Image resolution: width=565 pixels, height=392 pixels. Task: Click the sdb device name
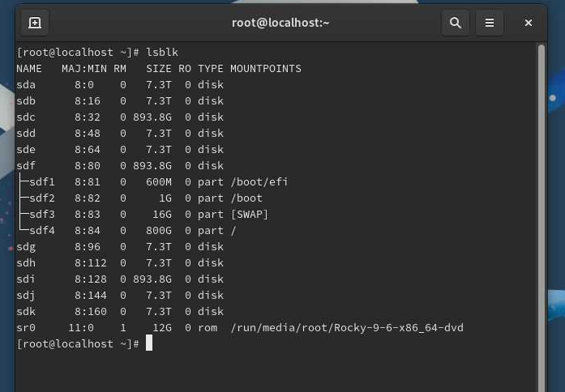(x=26, y=101)
